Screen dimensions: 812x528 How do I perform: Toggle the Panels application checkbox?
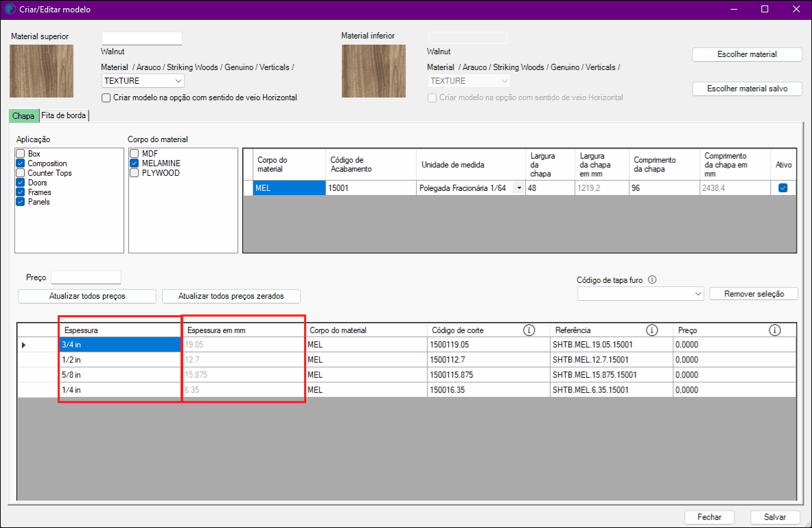coord(20,202)
